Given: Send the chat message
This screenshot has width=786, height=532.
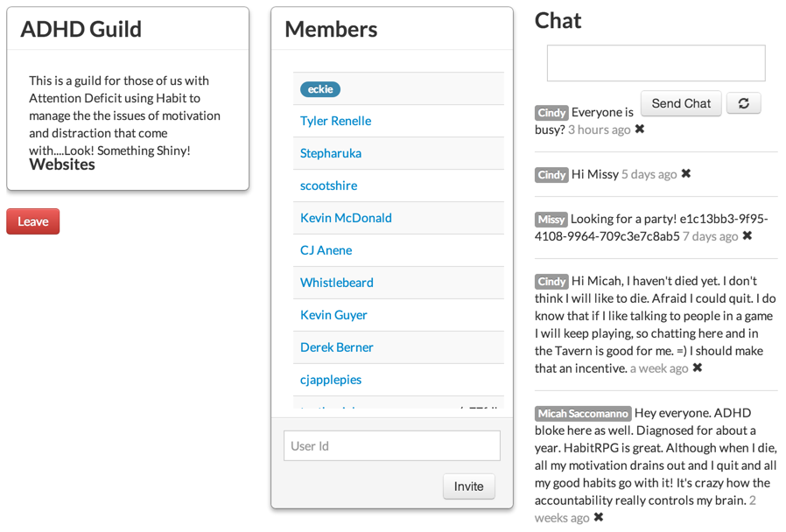Looking at the screenshot, I should (681, 103).
